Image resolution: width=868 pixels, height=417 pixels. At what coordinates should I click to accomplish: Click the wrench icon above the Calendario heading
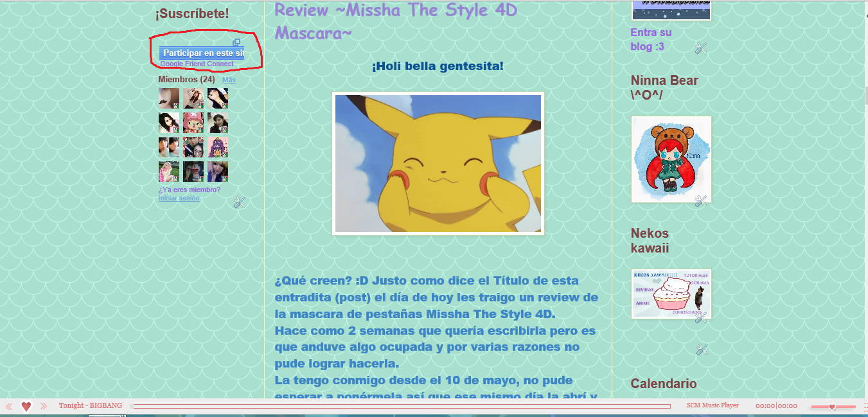pyautogui.click(x=702, y=350)
